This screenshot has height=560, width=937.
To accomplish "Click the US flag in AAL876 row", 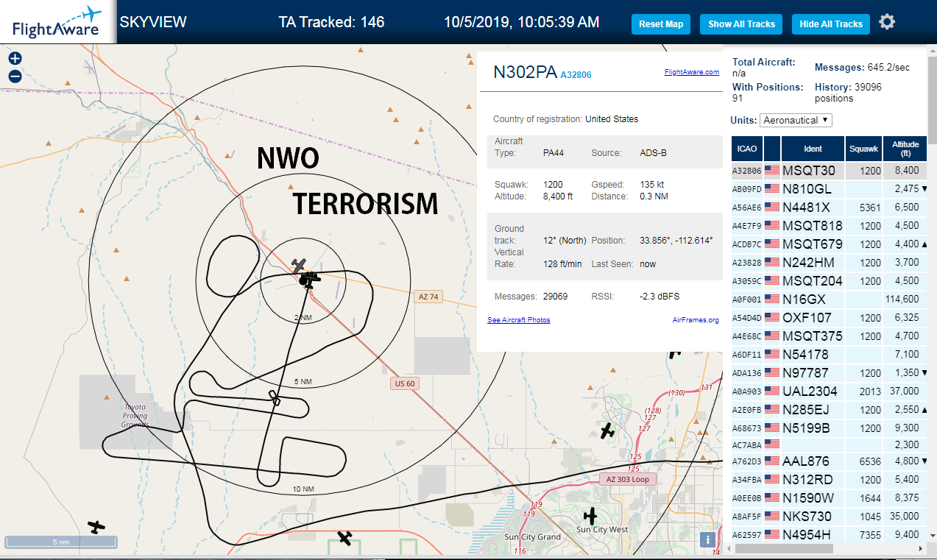I will (772, 461).
